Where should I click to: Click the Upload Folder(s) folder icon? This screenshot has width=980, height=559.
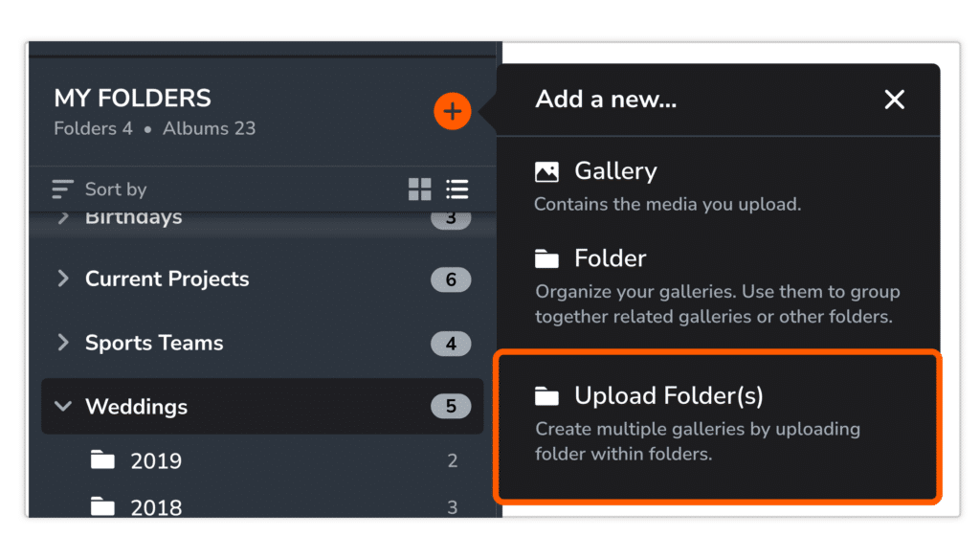[546, 394]
